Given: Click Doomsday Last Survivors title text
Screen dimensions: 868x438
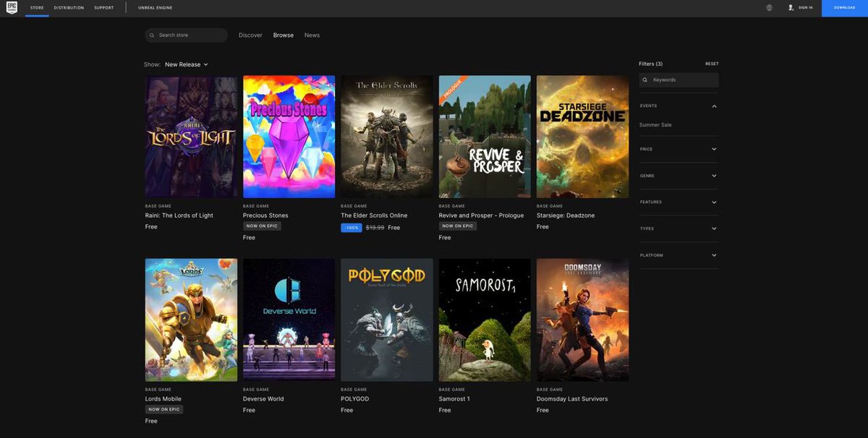Looking at the screenshot, I should click(572, 399).
